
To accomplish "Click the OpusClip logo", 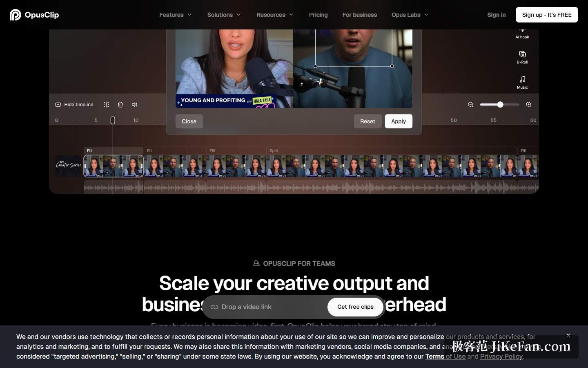I will coord(34,15).
